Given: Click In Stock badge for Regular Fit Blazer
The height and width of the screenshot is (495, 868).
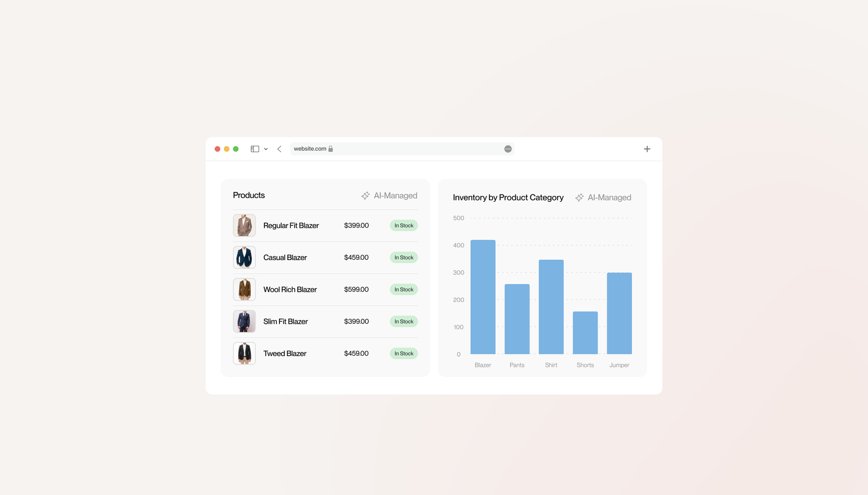Looking at the screenshot, I should click(404, 225).
